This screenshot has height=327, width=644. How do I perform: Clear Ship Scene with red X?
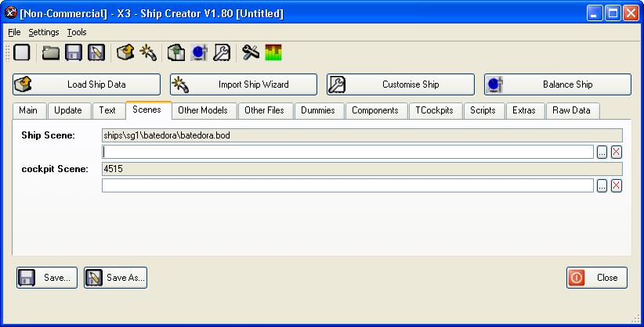pos(616,153)
